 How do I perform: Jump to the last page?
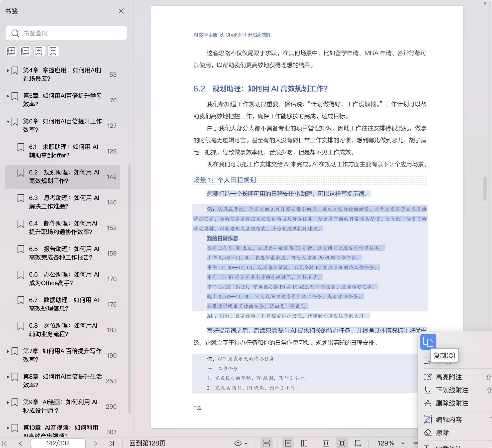[x=112, y=443]
